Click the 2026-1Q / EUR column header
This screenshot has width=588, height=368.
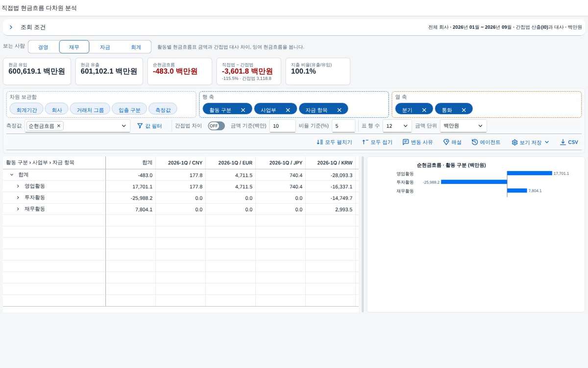230,162
